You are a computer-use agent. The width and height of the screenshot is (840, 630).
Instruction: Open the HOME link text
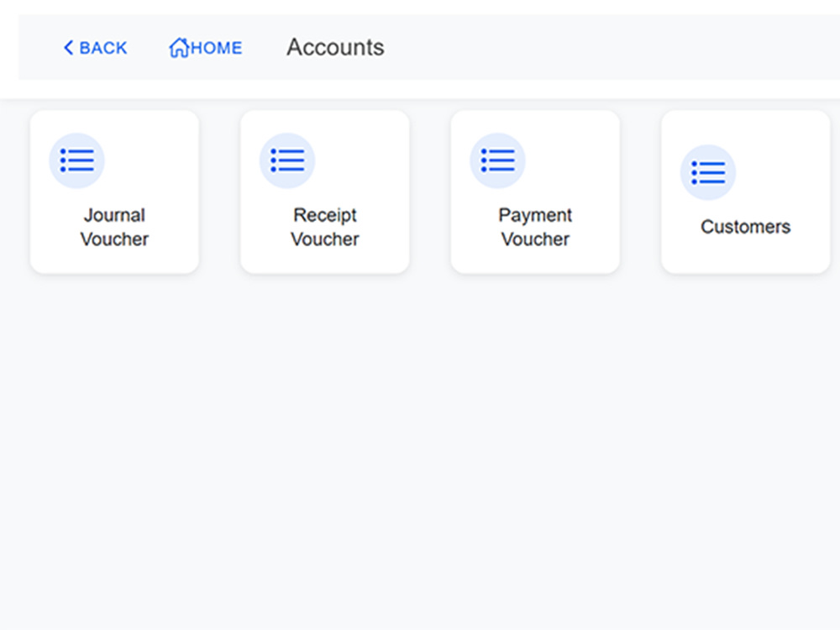217,48
